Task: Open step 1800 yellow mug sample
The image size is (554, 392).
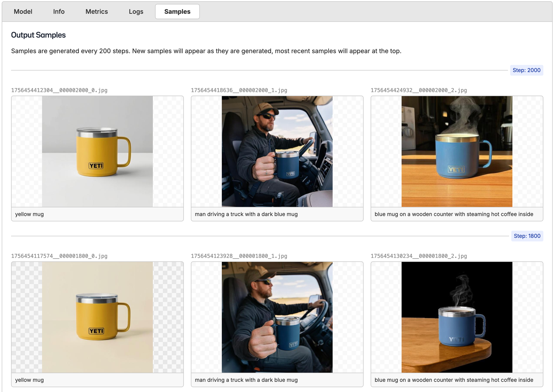Action: tap(97, 317)
